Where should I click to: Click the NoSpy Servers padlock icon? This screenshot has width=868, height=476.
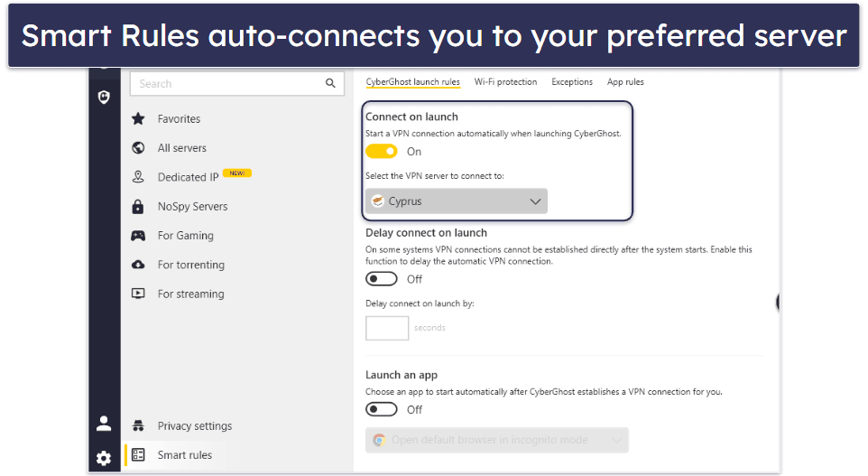click(138, 206)
